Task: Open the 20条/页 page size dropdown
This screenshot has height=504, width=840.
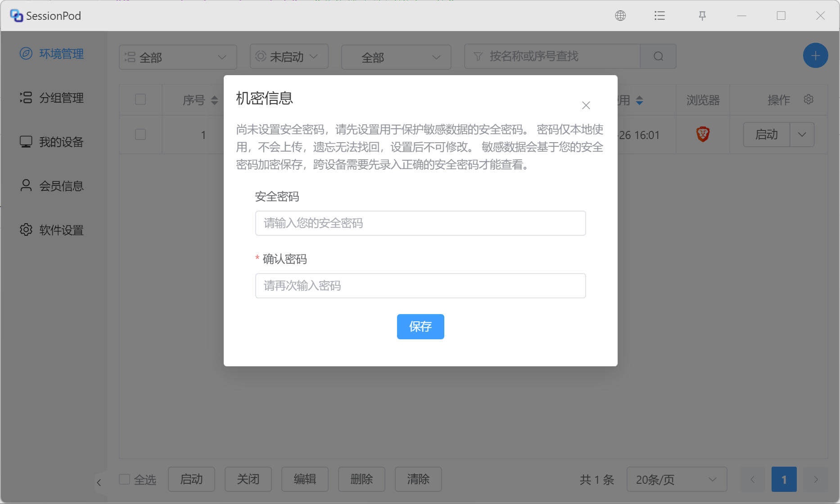Action: coord(677,479)
